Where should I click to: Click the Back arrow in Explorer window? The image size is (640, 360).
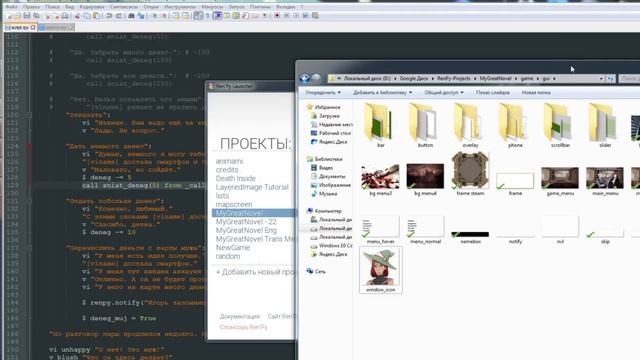click(304, 78)
